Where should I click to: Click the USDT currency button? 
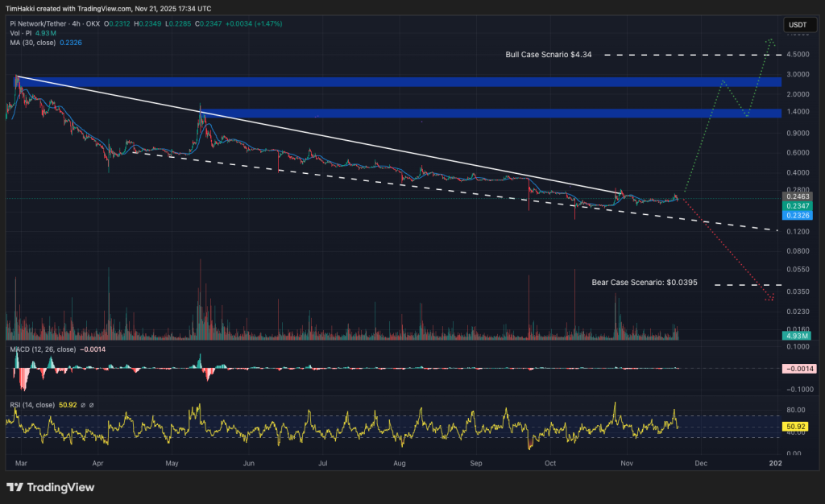click(x=795, y=23)
